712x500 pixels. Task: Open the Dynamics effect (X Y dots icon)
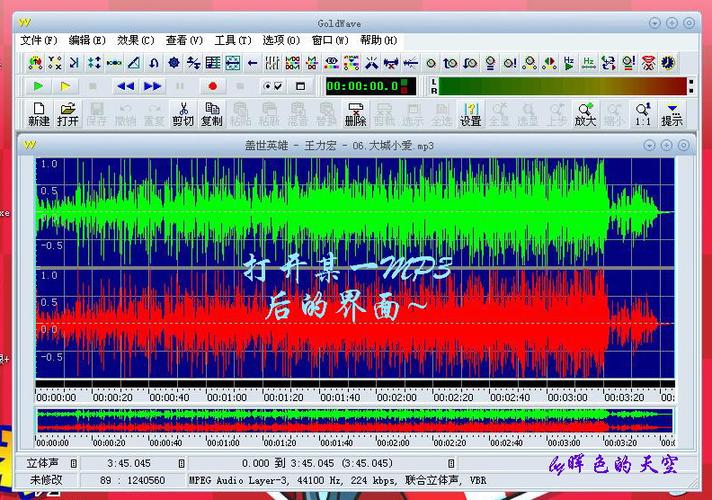(54, 63)
